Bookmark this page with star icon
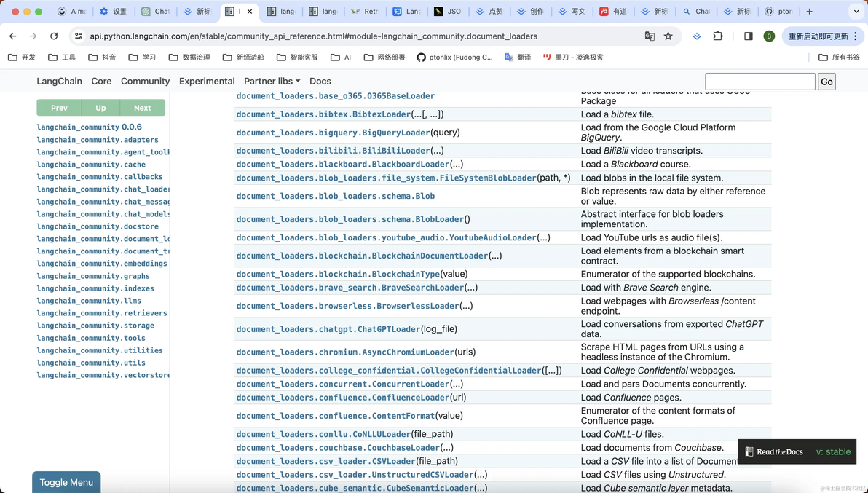 pyautogui.click(x=668, y=36)
